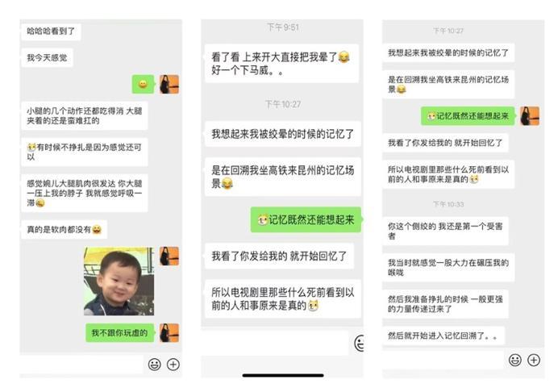Tap message 我看了你发给我的 in middle chat

coord(279,256)
